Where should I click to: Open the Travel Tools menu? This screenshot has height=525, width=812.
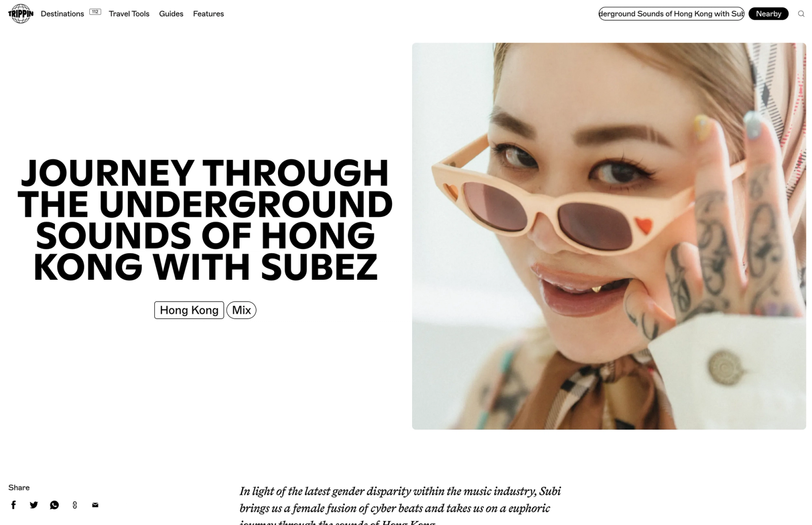pyautogui.click(x=129, y=14)
